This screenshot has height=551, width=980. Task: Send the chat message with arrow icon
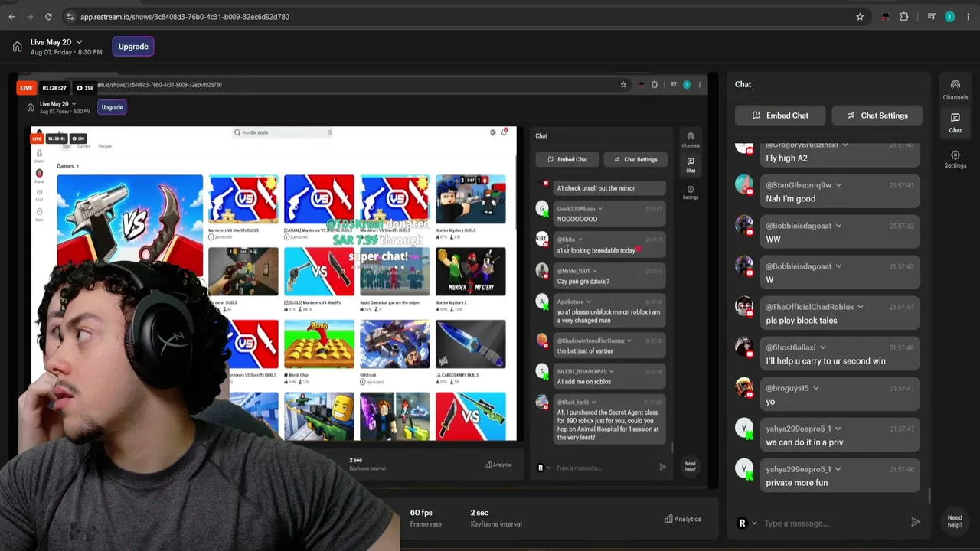[915, 523]
